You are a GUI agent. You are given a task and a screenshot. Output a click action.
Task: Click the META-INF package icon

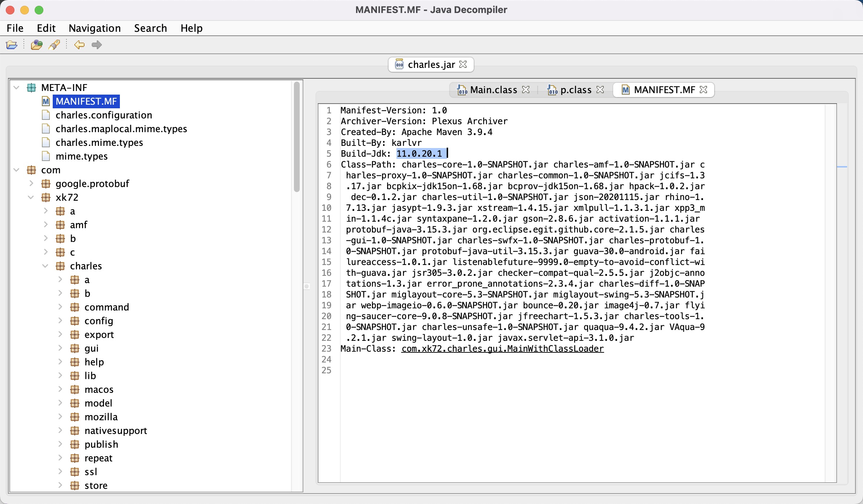click(x=32, y=88)
